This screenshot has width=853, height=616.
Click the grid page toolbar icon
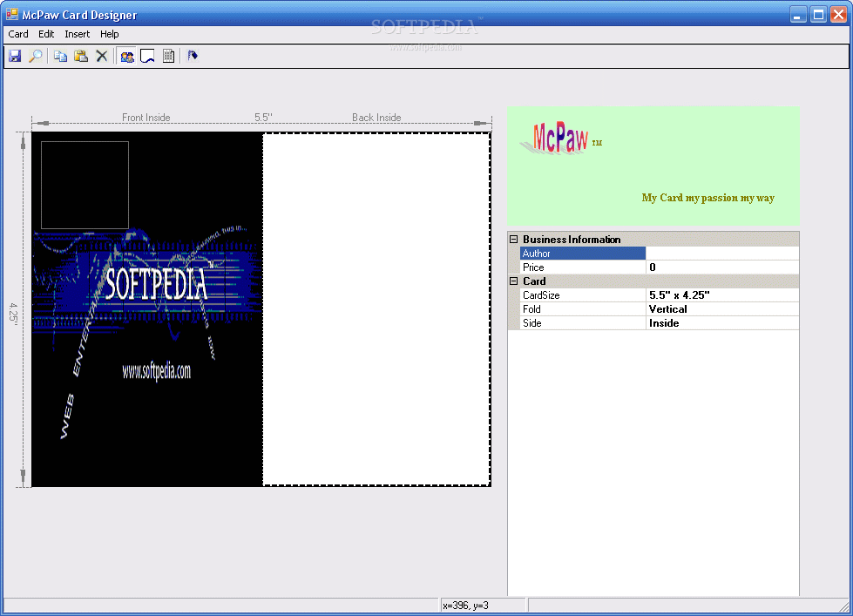pos(169,56)
